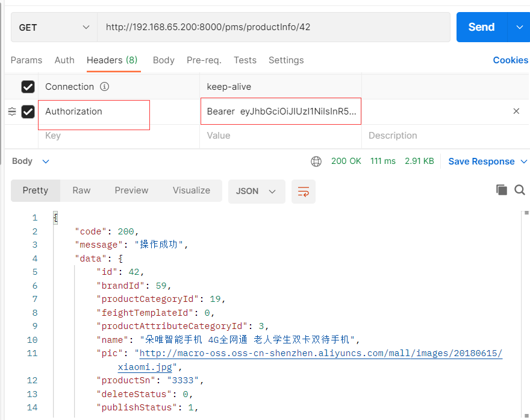Select the Raw response view
The height and width of the screenshot is (420, 530).
coord(81,190)
